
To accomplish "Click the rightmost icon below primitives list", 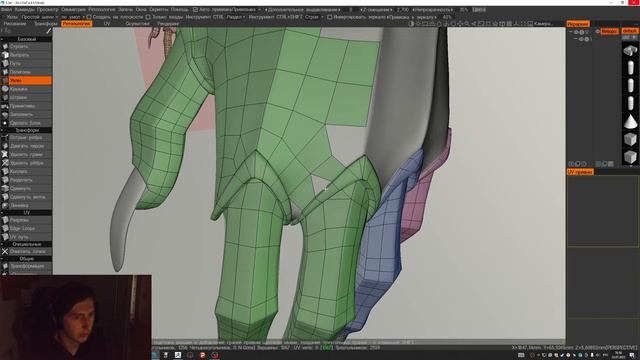I will coord(611,164).
